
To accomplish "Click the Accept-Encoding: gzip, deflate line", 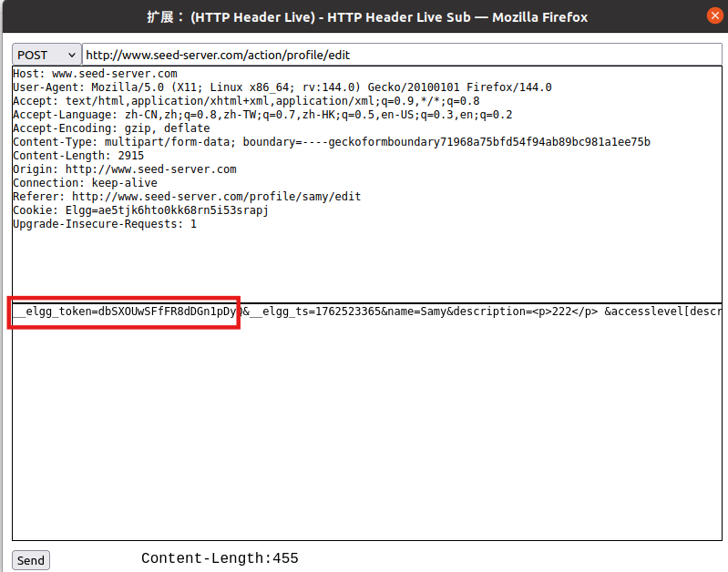I will click(x=111, y=128).
